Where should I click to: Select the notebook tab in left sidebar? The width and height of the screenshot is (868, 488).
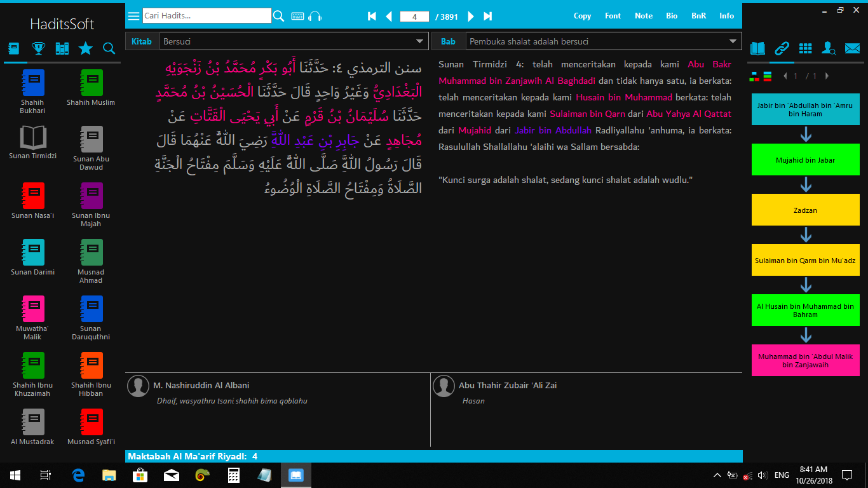(x=14, y=48)
